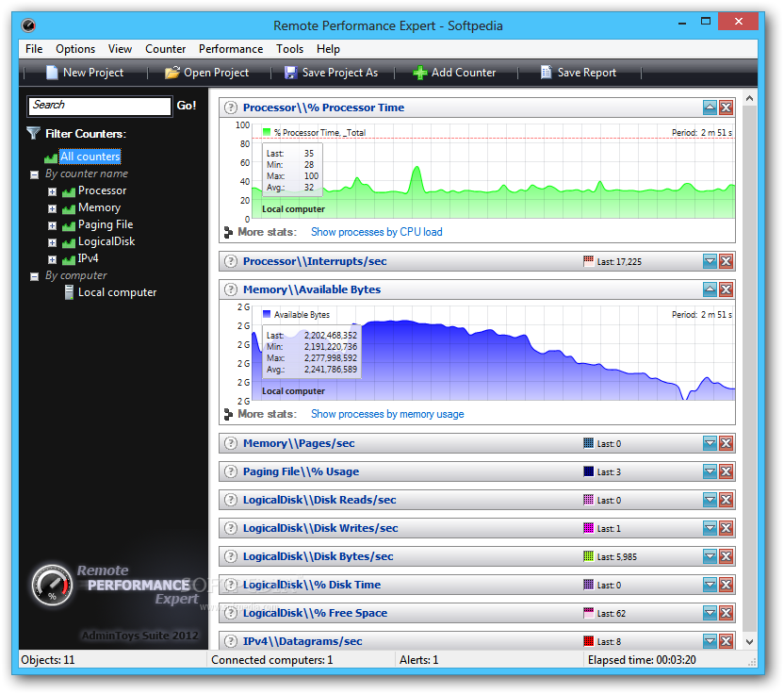Image resolution: width=784 pixels, height=694 pixels.
Task: Click the Paging File % Usage color swatch
Action: click(x=589, y=471)
